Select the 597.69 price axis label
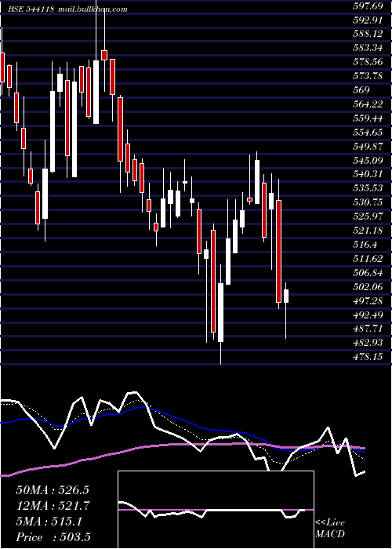This screenshot has height=549, width=392. (368, 6)
